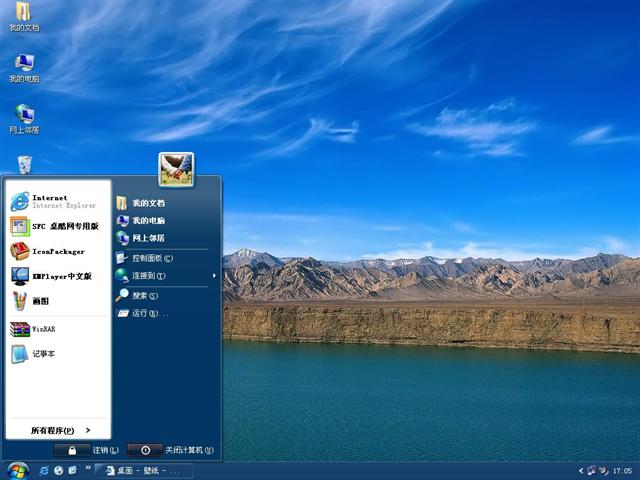
Task: Show hidden system tray icons arrow
Action: click(x=581, y=471)
